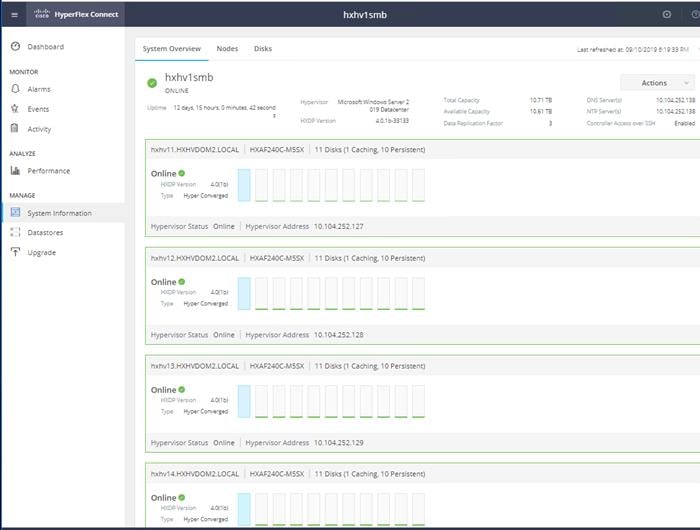Click the Upgrade arrow icon
This screenshot has width=700, height=530.
[x=16, y=252]
